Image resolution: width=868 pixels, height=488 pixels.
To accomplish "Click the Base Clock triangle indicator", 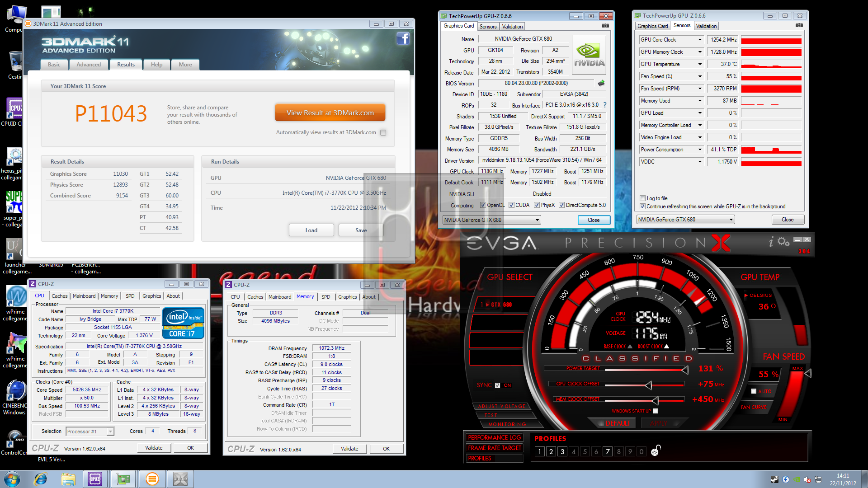I will [630, 347].
